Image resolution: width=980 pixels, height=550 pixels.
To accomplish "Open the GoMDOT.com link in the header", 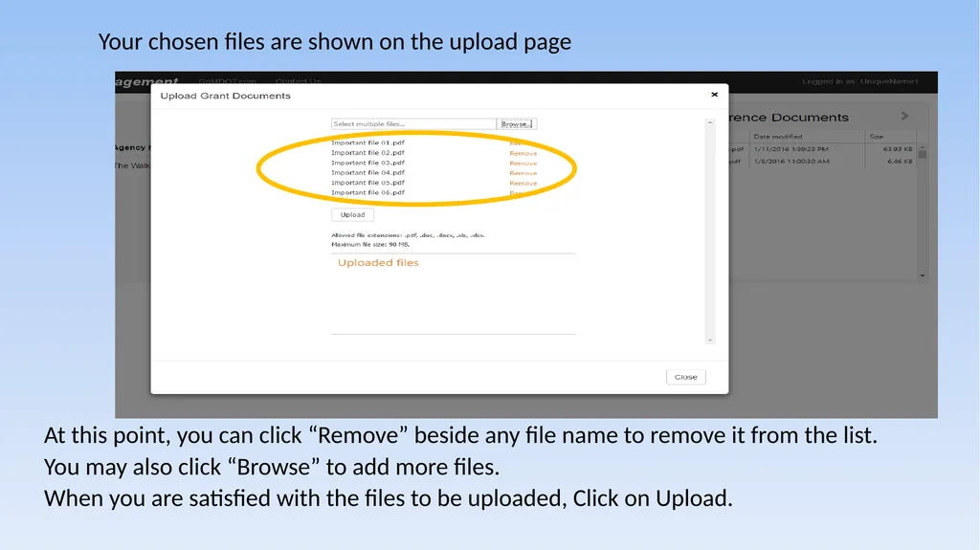I will pos(227,81).
